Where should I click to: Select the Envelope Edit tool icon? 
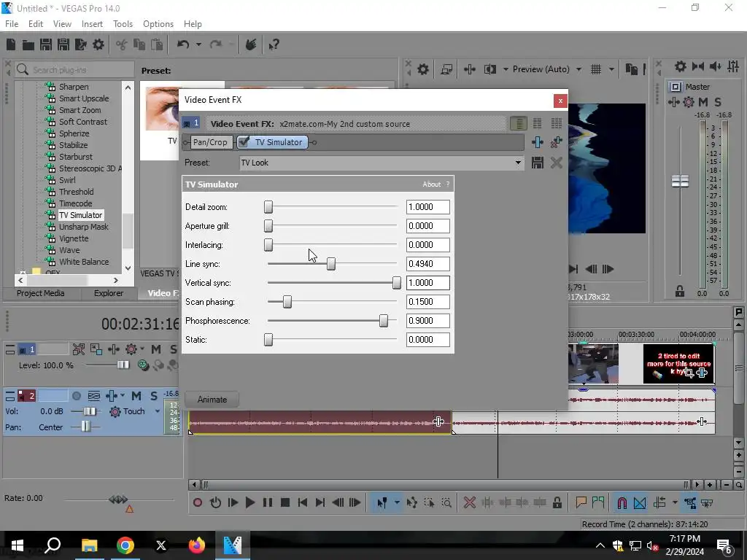click(x=412, y=502)
